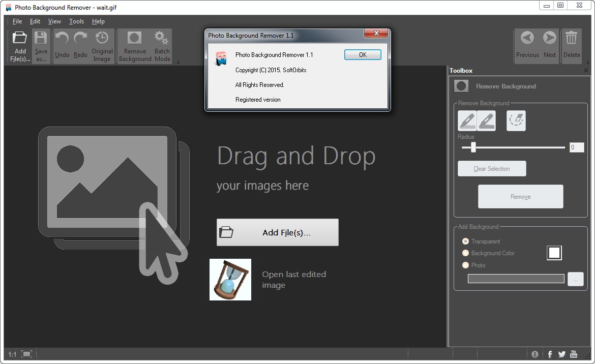Open the Twitter link icon
The width and height of the screenshot is (595, 364).
(562, 354)
